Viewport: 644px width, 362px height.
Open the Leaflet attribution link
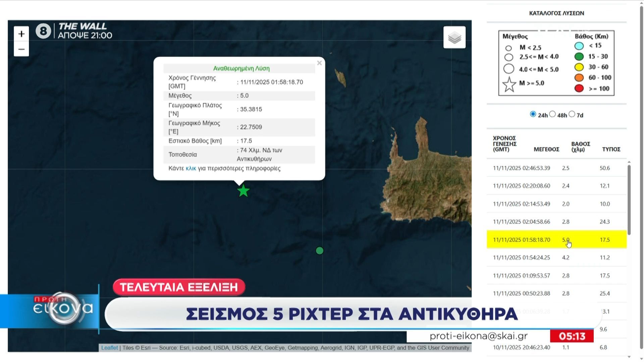pos(109,348)
